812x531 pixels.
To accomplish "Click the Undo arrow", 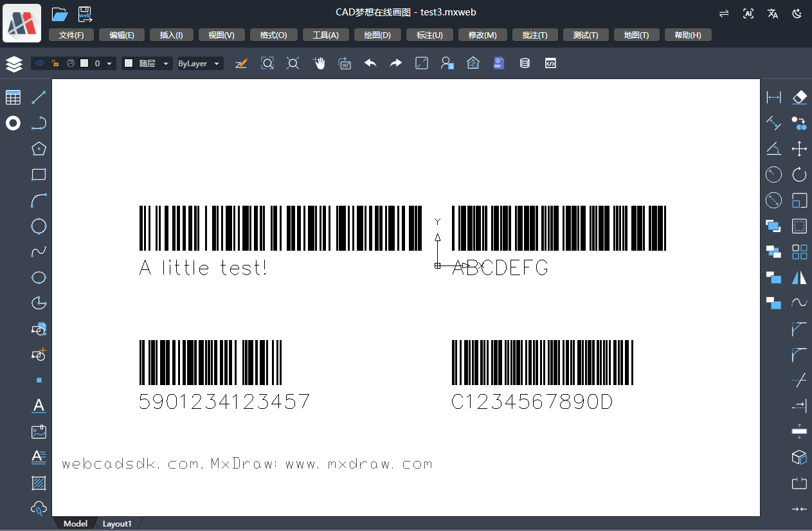I will pyautogui.click(x=370, y=63).
